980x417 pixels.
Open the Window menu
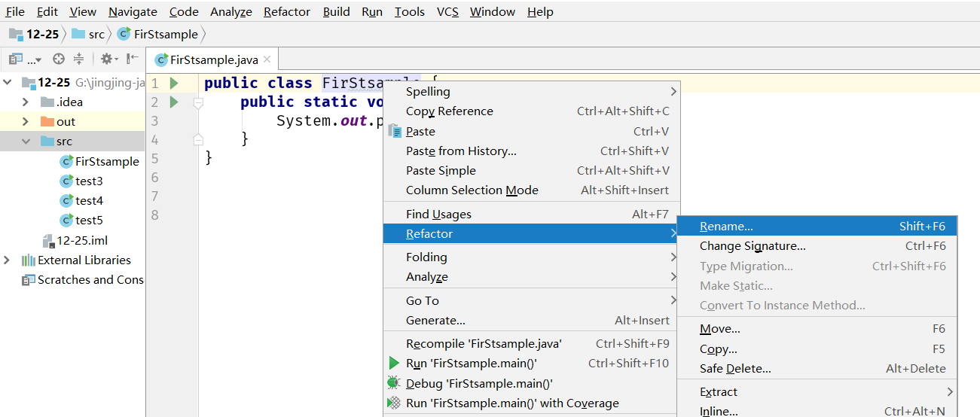coord(493,12)
